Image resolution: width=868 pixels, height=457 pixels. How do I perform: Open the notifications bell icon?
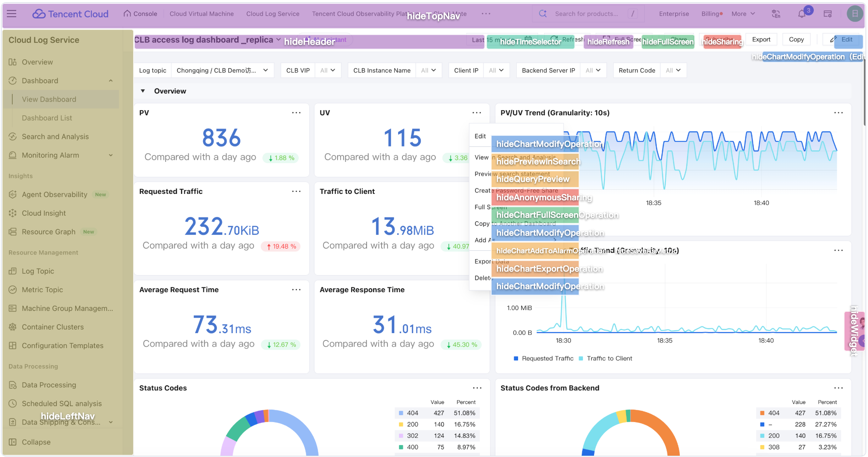[x=801, y=14]
